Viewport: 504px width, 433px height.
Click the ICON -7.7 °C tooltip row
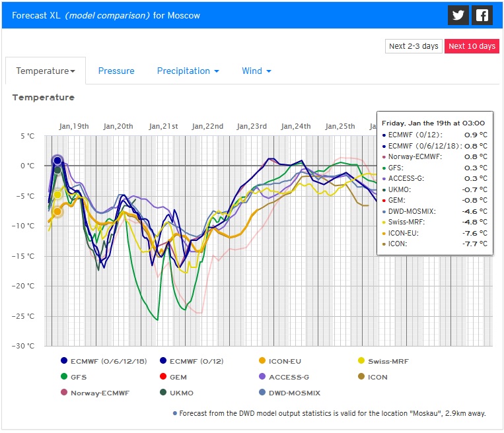click(435, 244)
